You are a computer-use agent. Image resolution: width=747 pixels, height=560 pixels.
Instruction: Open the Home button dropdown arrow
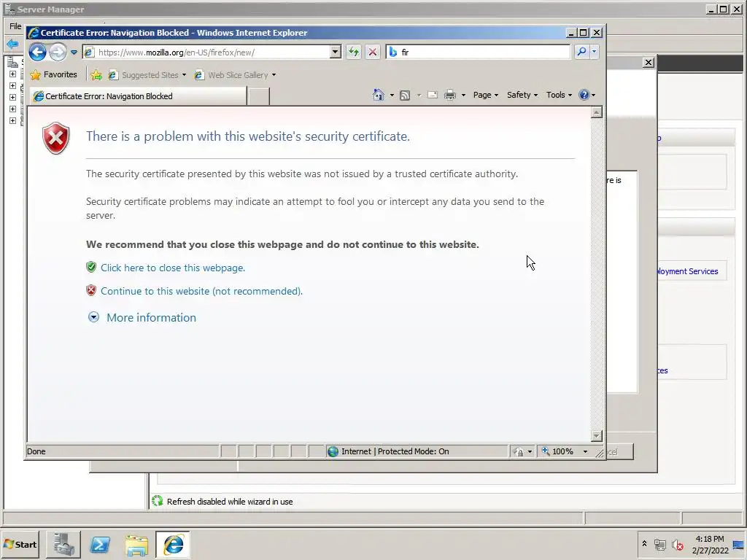[x=392, y=96]
